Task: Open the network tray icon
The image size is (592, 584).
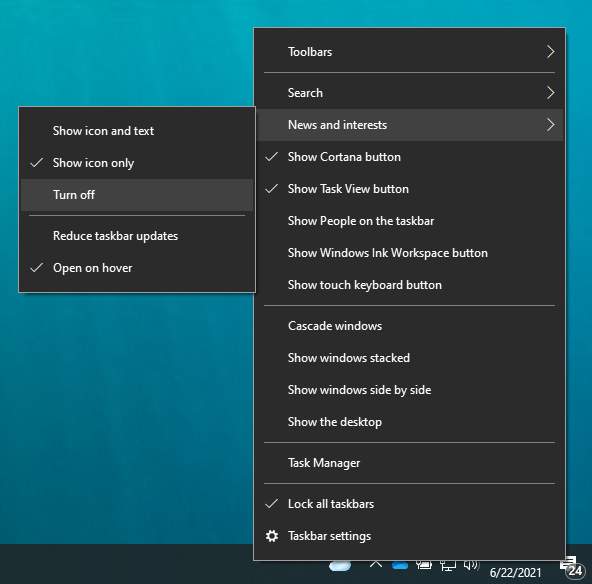Action: [x=448, y=566]
